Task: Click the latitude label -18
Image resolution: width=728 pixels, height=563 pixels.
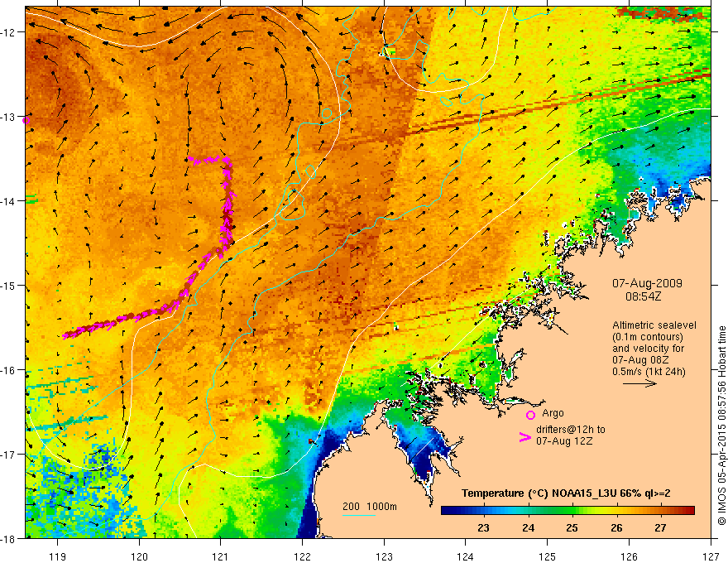Action: (8, 538)
